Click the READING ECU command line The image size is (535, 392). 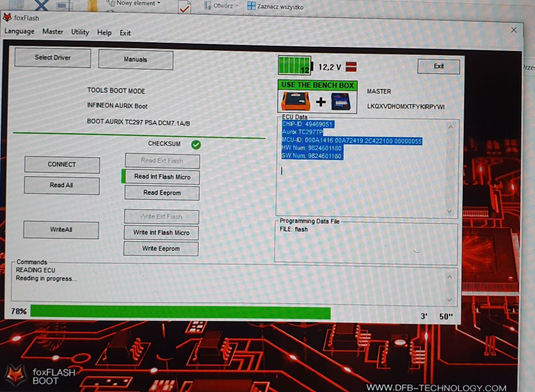pyautogui.click(x=35, y=270)
